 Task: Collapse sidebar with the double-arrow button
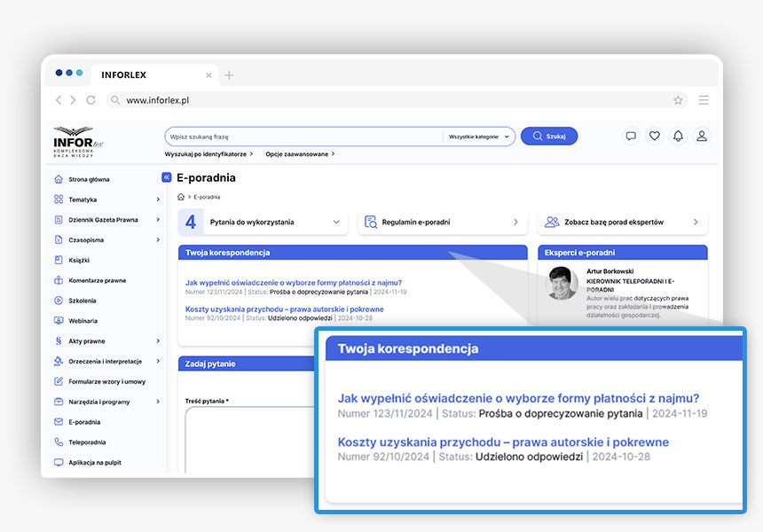click(166, 177)
